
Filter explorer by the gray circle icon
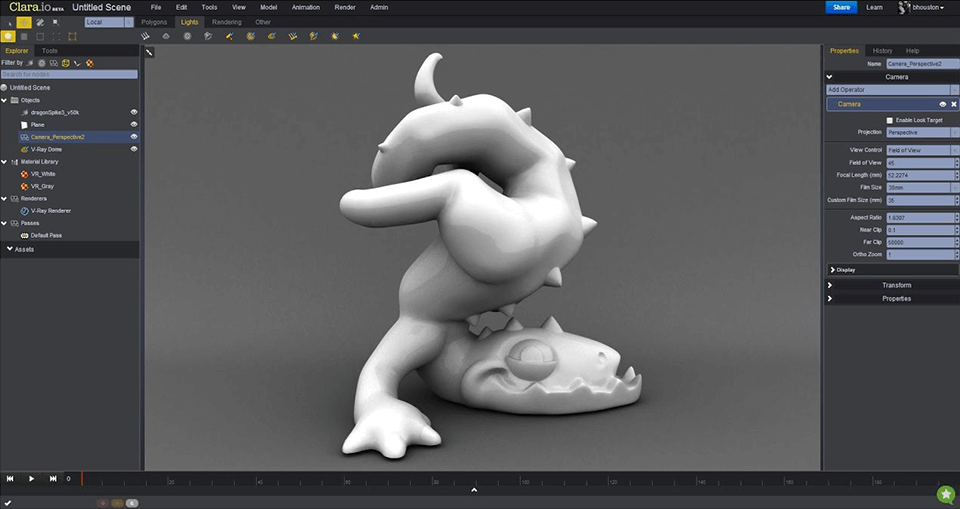point(42,62)
